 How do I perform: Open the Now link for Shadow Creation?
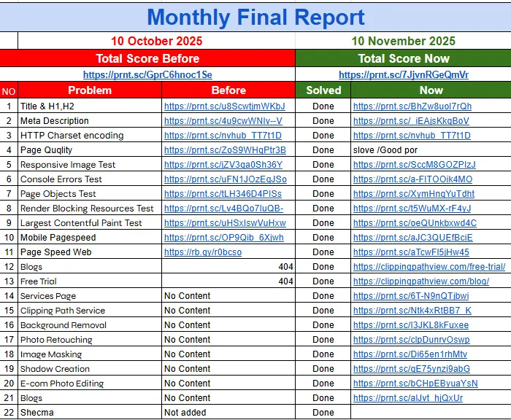click(x=411, y=369)
